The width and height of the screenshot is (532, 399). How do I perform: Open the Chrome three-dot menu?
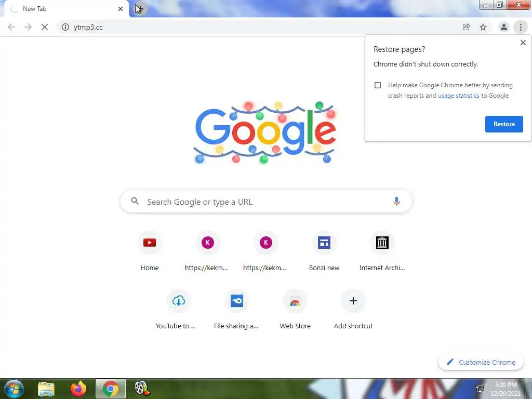click(521, 27)
